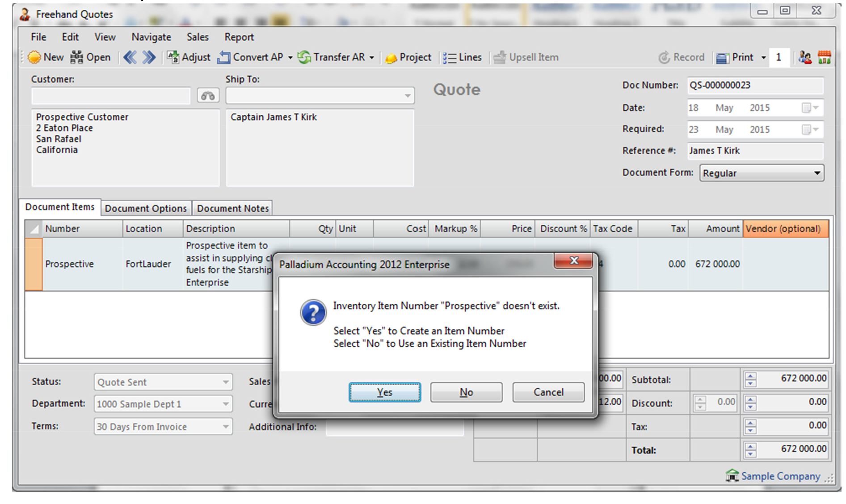The height and width of the screenshot is (504, 846).
Task: Go to the next record arrow
Action: point(149,57)
